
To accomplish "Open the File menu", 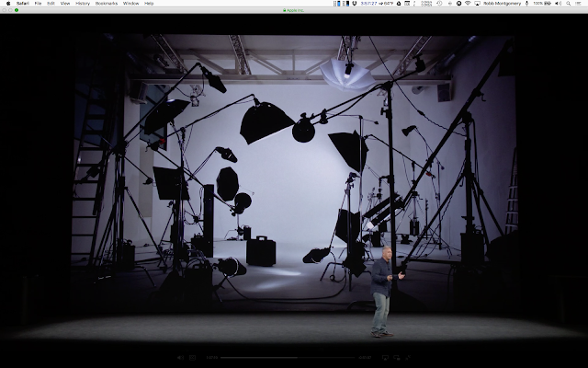I will coord(38,4).
